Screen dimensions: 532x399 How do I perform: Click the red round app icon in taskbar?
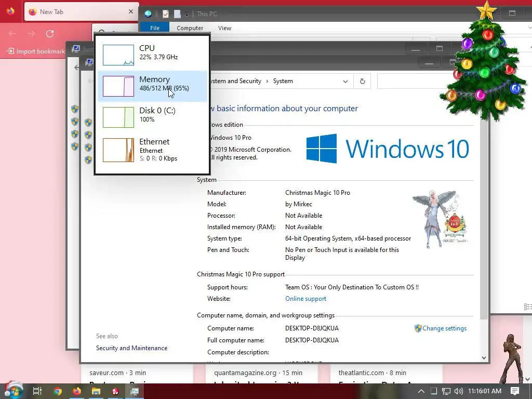(115, 391)
